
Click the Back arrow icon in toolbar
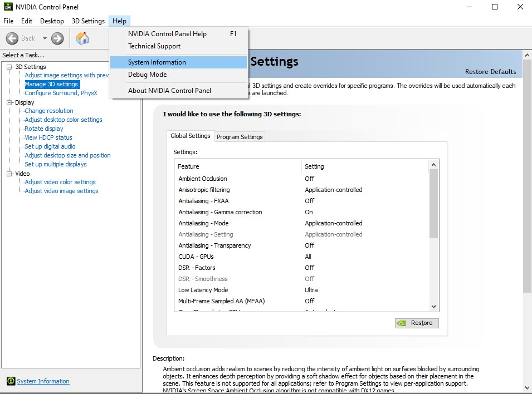(12, 38)
